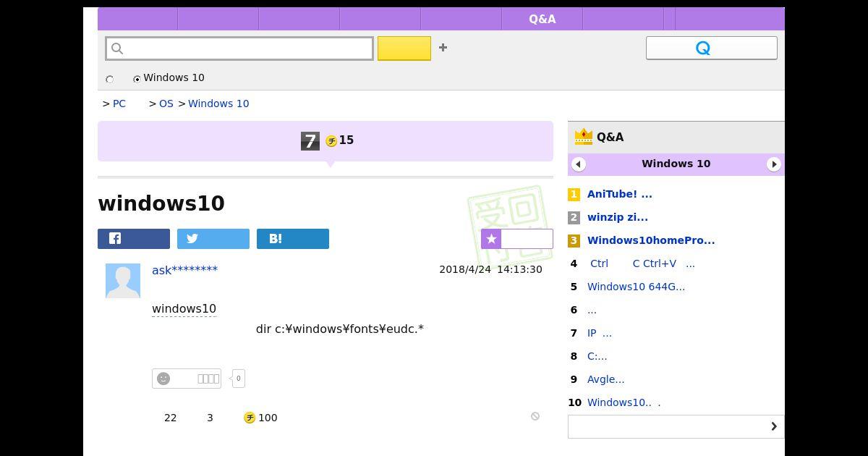Click the crown icon in the Q&A ranking header
This screenshot has height=456, width=868.
(583, 136)
